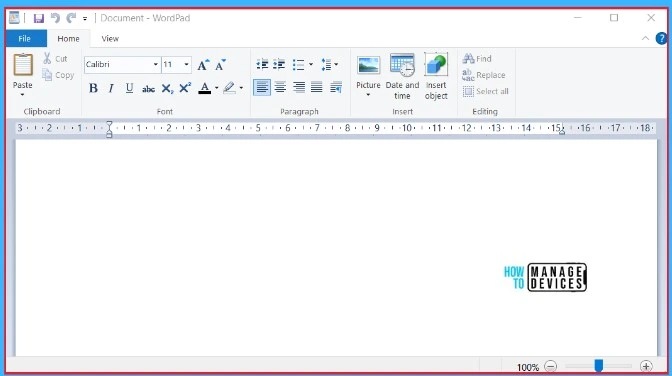
Task: Click the Replace button
Action: coord(483,75)
